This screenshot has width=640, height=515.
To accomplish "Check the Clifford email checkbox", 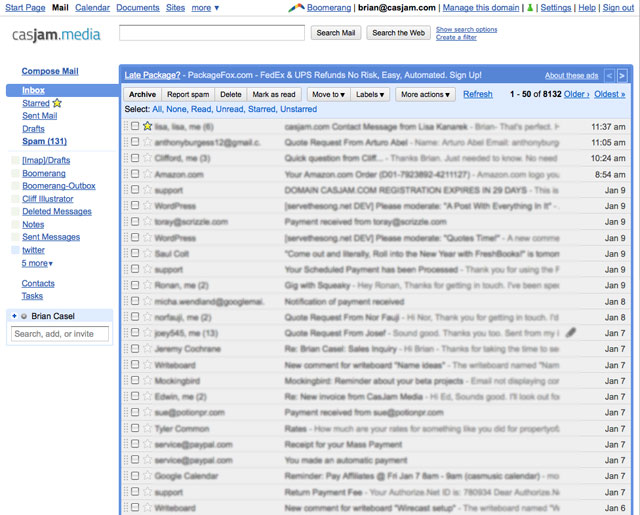I will pyautogui.click(x=135, y=158).
